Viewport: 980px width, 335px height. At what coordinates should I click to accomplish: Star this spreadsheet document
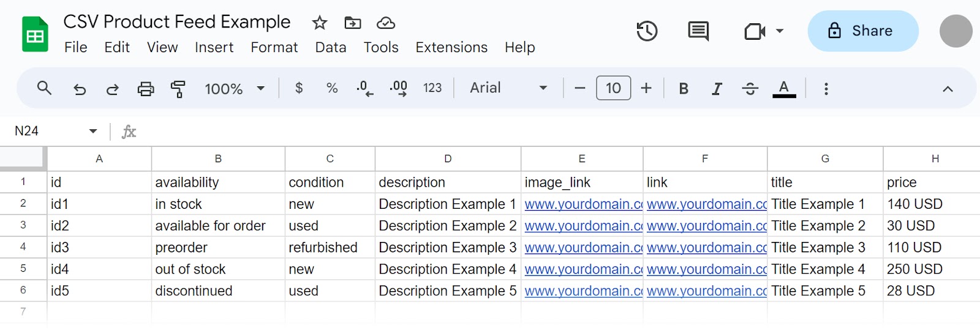319,23
